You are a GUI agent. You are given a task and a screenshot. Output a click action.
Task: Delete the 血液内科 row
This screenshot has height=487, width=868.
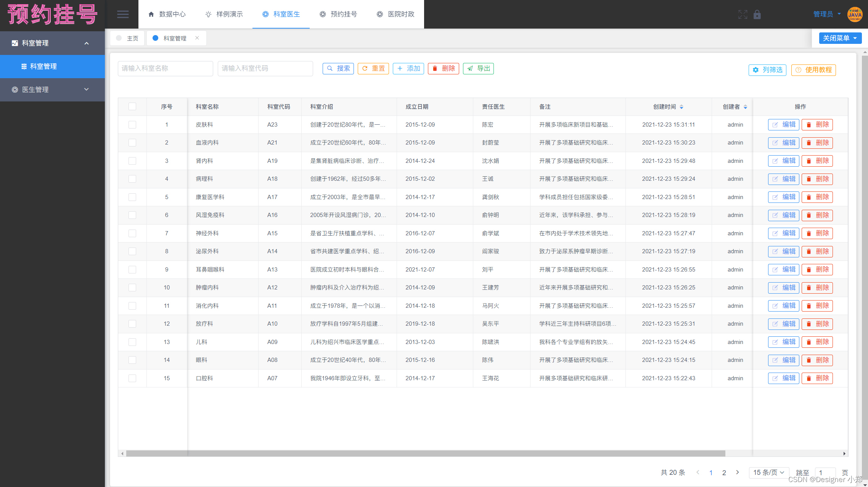point(817,143)
